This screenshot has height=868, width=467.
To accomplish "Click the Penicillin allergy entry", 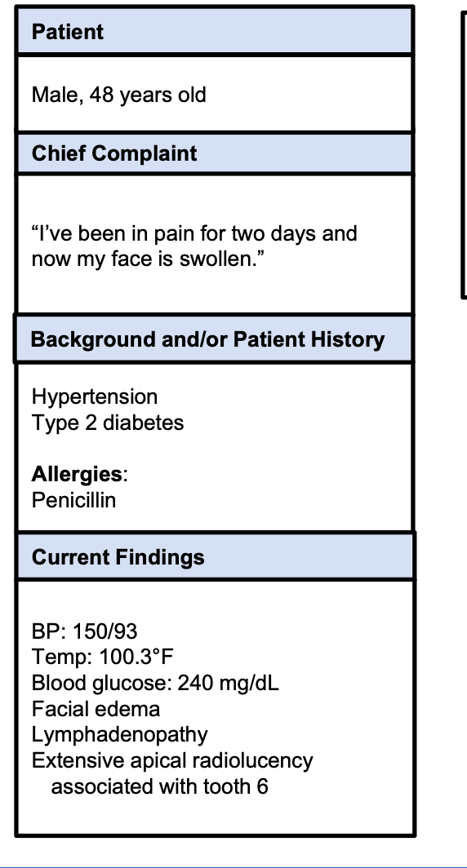I will tap(73, 500).
